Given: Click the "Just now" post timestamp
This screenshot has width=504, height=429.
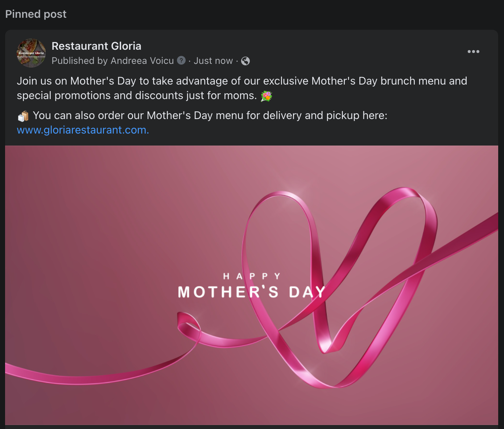Looking at the screenshot, I should coord(213,61).
